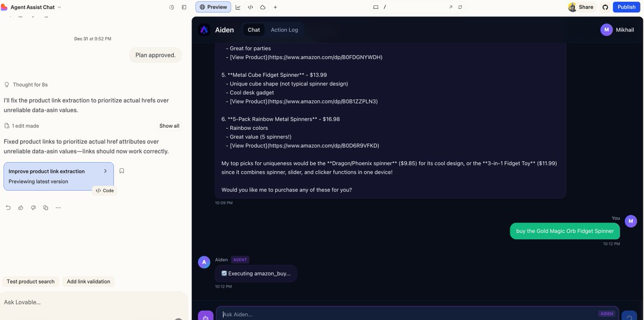644x320 pixels.
Task: Open the version history clock icon
Action: (x=172, y=7)
